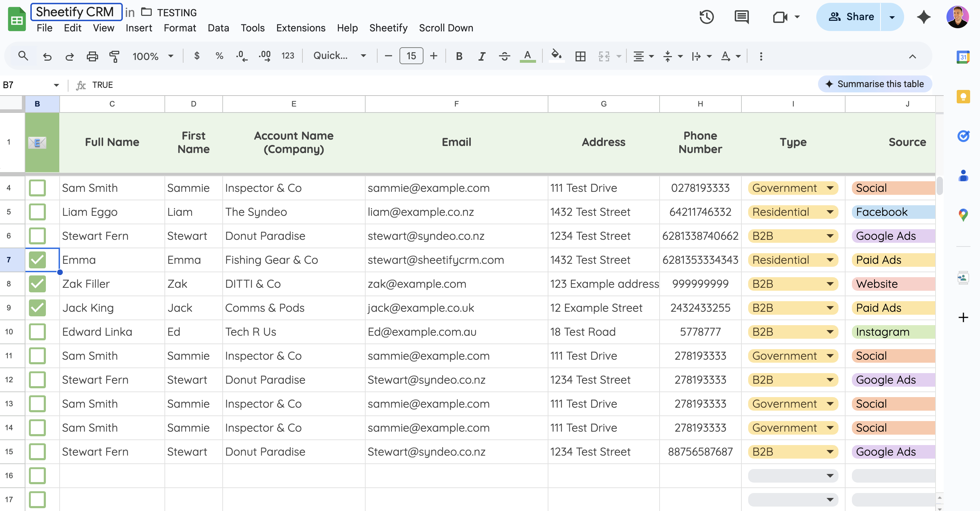Click the paint format roller icon
This screenshot has width=980, height=511.
click(x=114, y=56)
